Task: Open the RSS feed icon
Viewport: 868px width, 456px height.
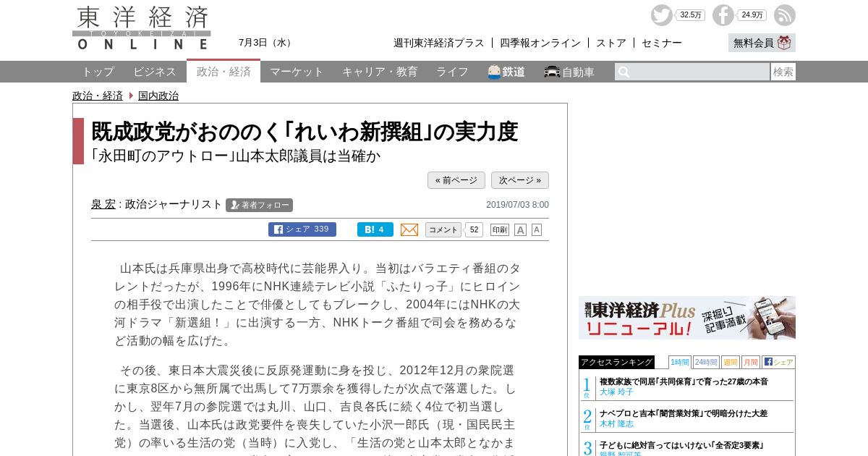Action: [785, 15]
